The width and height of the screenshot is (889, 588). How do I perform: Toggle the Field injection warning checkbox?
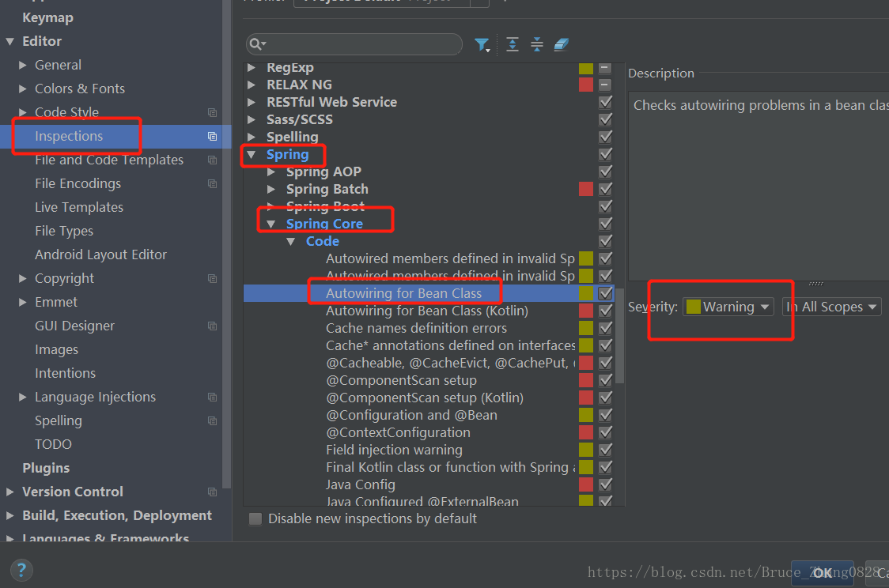point(606,450)
